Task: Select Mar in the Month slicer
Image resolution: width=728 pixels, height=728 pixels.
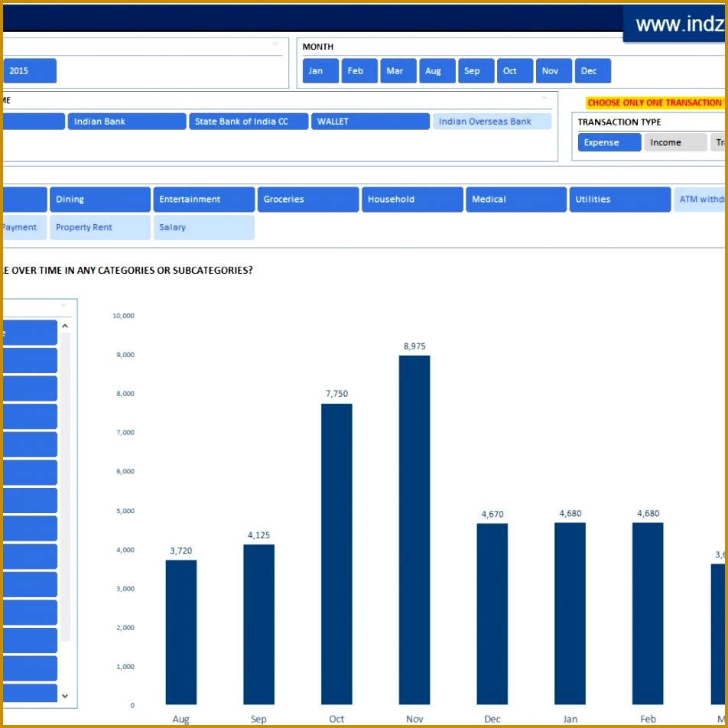Action: tap(398, 71)
